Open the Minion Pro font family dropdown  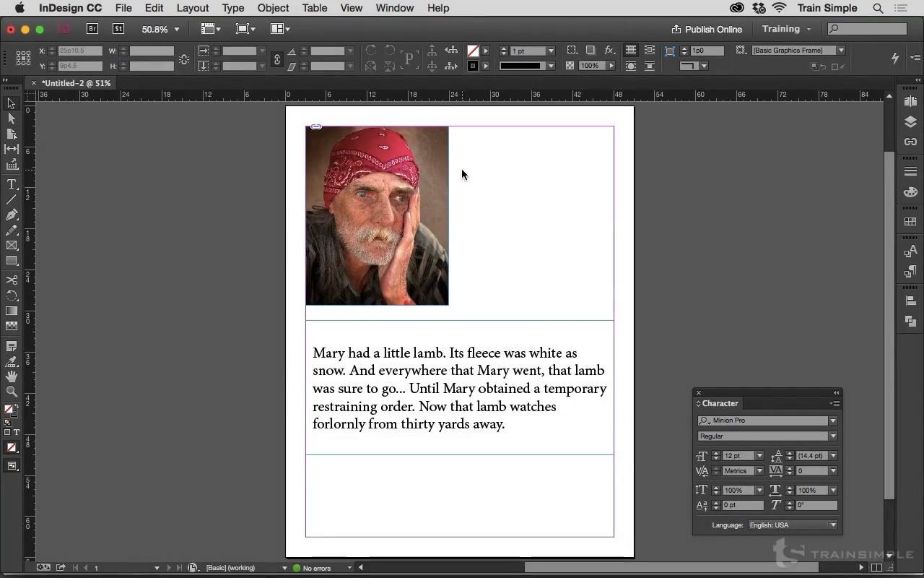(x=833, y=420)
